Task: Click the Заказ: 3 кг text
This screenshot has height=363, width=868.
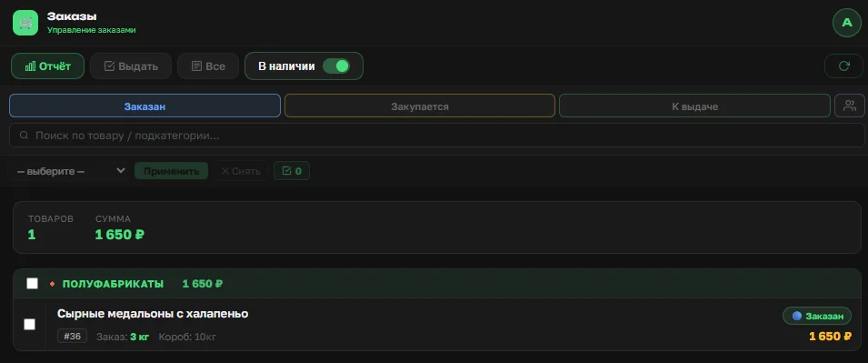Action: pos(123,337)
